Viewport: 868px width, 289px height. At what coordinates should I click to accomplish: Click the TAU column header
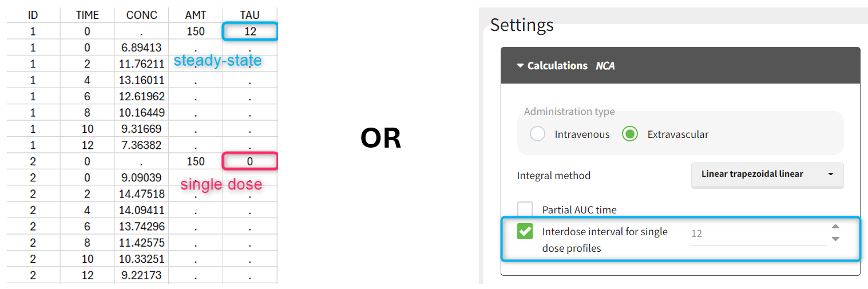click(x=250, y=15)
